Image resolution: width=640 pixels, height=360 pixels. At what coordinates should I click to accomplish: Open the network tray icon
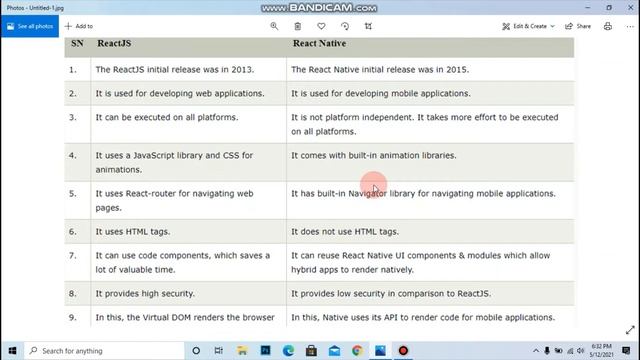click(x=570, y=351)
